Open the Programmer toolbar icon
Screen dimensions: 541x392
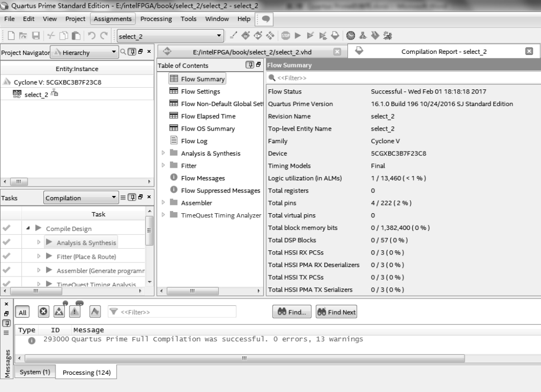coord(375,35)
